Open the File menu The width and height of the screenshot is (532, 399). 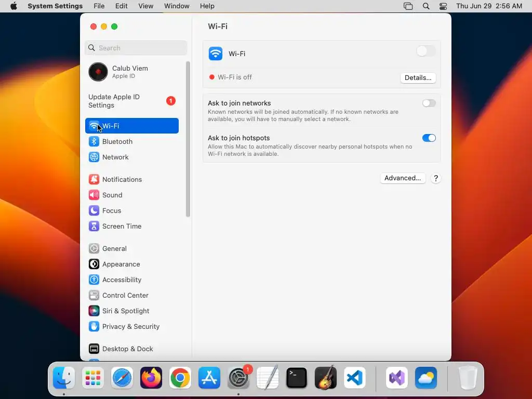pyautogui.click(x=99, y=6)
